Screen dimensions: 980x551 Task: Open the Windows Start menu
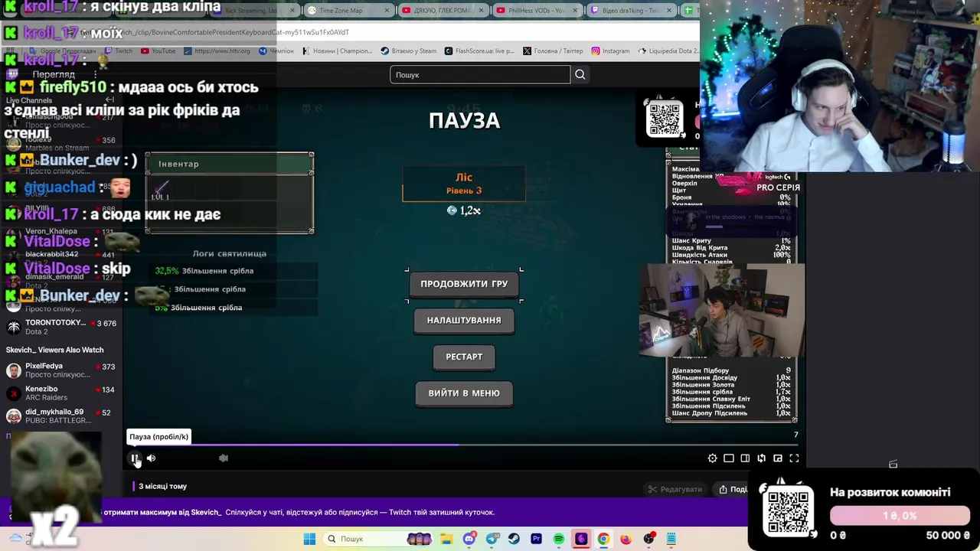click(309, 539)
